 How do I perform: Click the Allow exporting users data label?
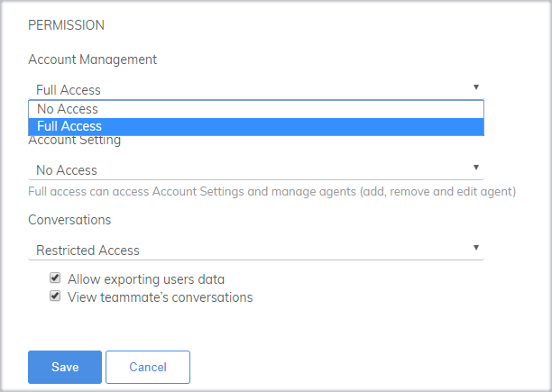(x=146, y=279)
